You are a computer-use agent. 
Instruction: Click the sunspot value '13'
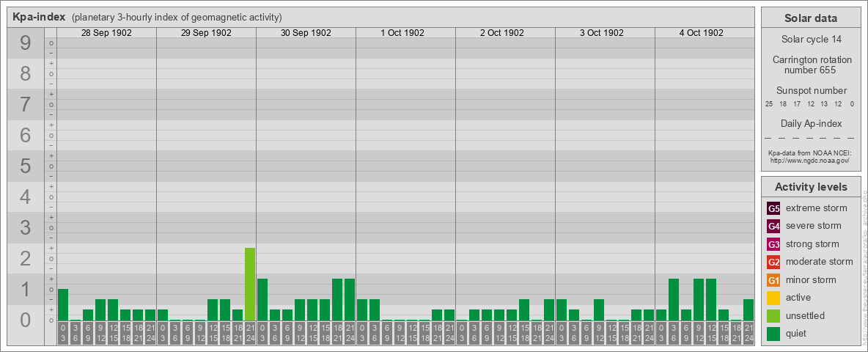[x=824, y=104]
